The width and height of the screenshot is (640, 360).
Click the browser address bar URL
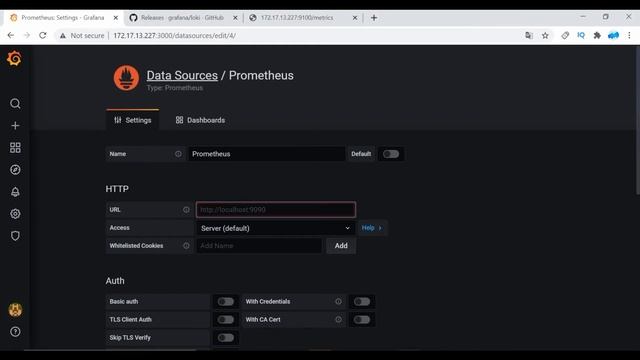(x=175, y=36)
